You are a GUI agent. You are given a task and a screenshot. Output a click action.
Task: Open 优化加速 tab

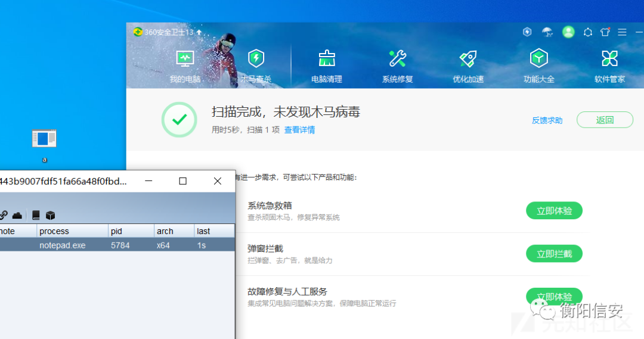point(468,67)
